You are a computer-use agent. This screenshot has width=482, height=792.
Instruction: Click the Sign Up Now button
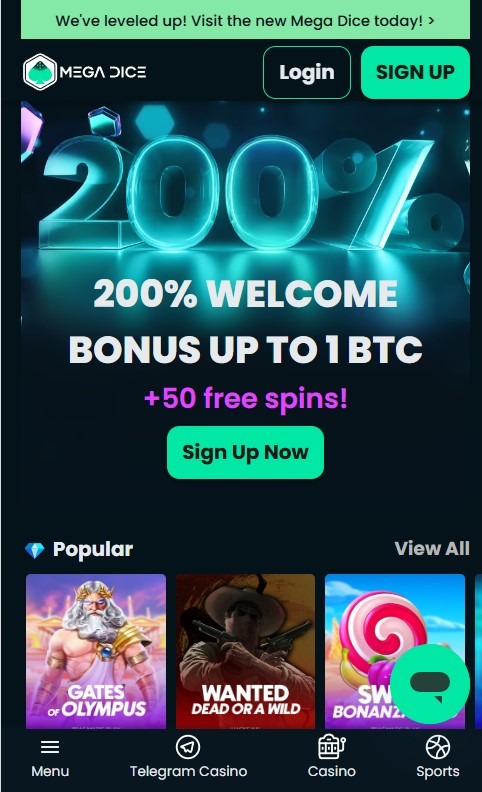pos(246,453)
